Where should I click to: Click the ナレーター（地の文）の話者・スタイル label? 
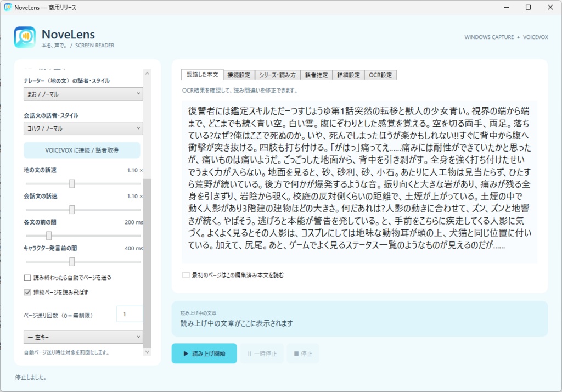[66, 81]
